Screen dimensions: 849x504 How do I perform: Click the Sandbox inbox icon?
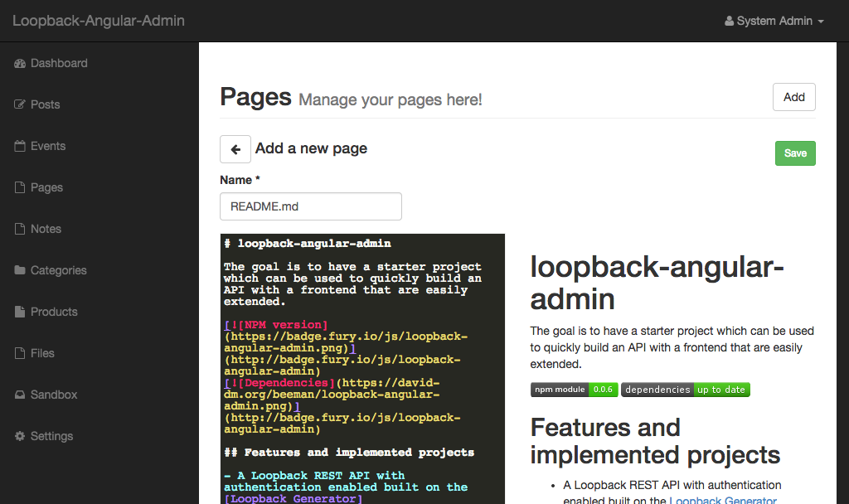pyautogui.click(x=20, y=395)
